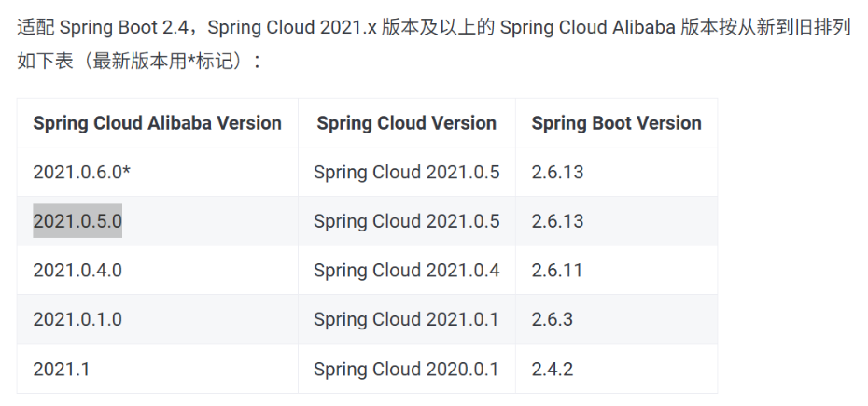This screenshot has width=868, height=406.
Task: Click the 2.6.11 Spring Boot version cell
Action: click(616, 271)
